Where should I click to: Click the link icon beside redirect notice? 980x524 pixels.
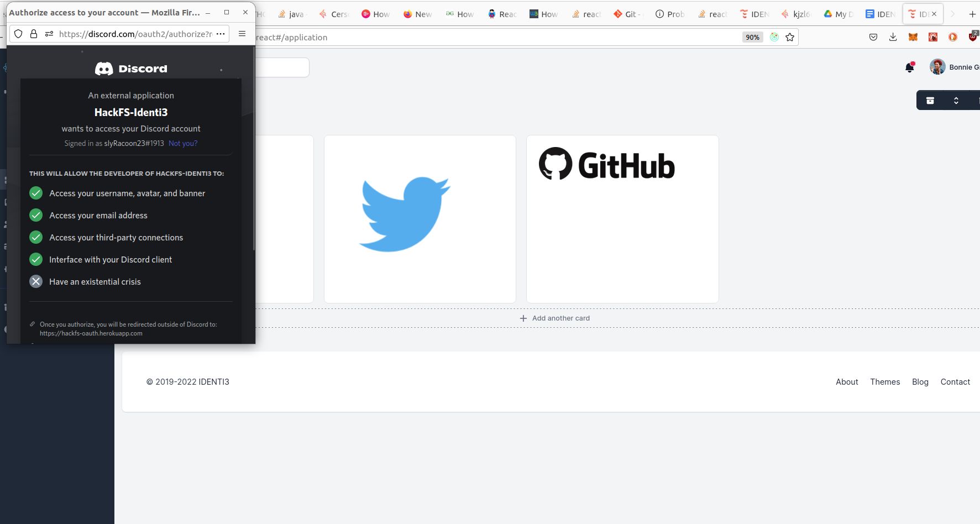click(x=33, y=324)
